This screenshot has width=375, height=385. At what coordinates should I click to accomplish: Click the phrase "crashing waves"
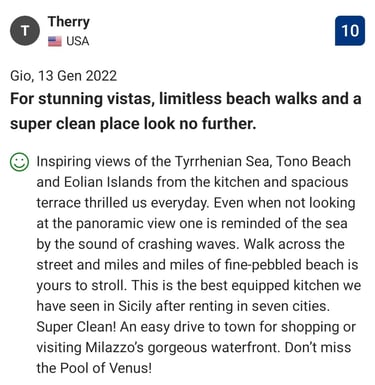pos(188,244)
